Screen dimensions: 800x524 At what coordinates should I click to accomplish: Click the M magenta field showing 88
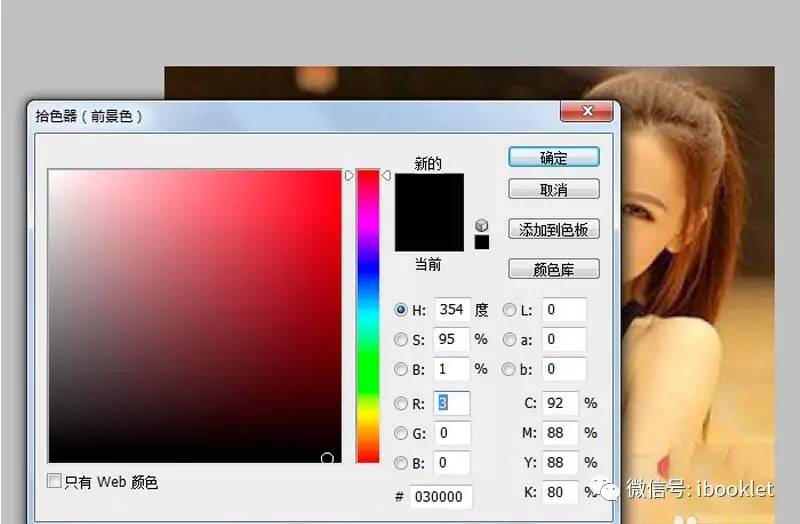point(560,433)
